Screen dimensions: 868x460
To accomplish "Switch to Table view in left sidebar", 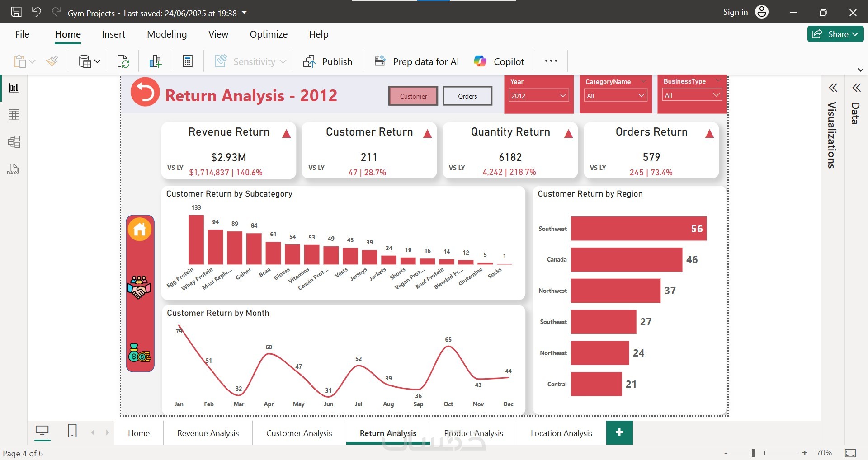I will click(x=14, y=115).
